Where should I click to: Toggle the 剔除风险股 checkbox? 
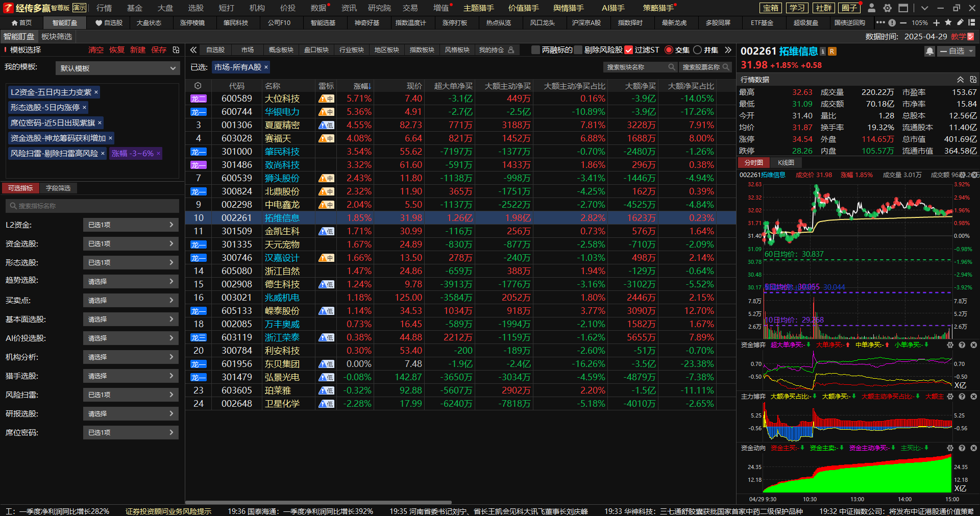tap(578, 50)
